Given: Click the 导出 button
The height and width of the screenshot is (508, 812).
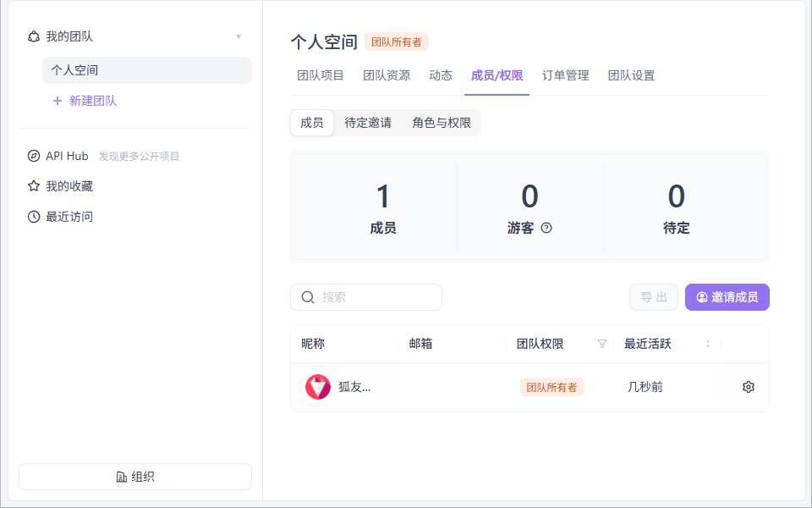Looking at the screenshot, I should (654, 297).
